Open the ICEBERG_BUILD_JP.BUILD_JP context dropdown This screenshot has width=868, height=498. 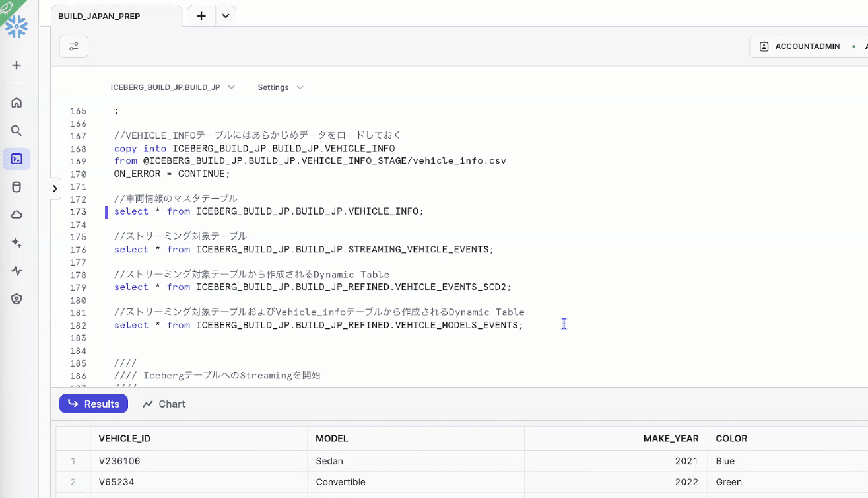point(172,87)
